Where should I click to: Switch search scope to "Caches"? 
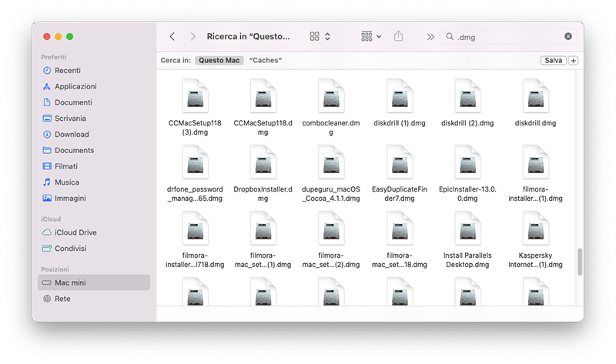(266, 60)
